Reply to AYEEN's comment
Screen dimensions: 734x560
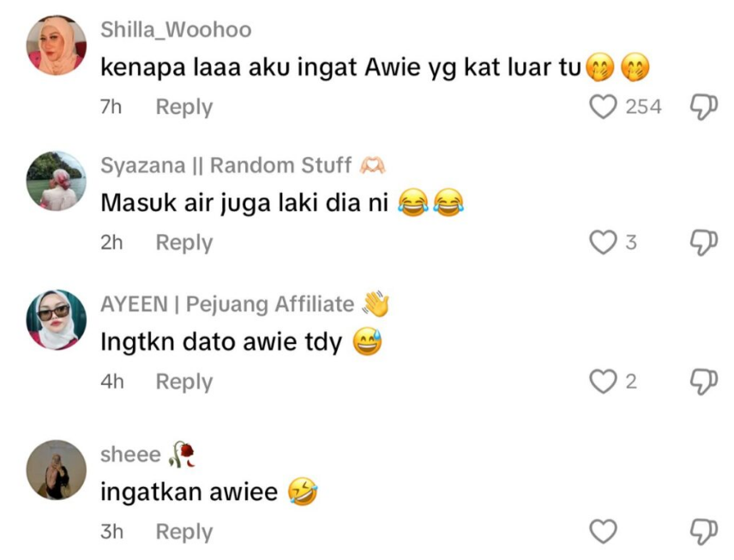[x=184, y=382]
